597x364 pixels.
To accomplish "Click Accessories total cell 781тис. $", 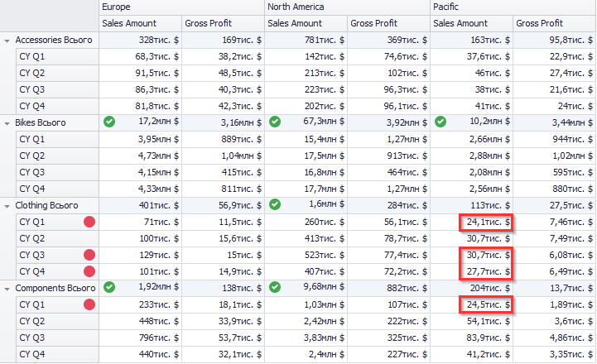I will click(x=306, y=40).
